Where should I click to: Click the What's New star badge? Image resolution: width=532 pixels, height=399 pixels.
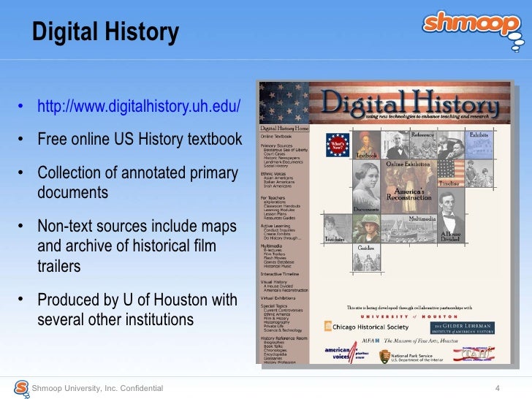pos(338,145)
